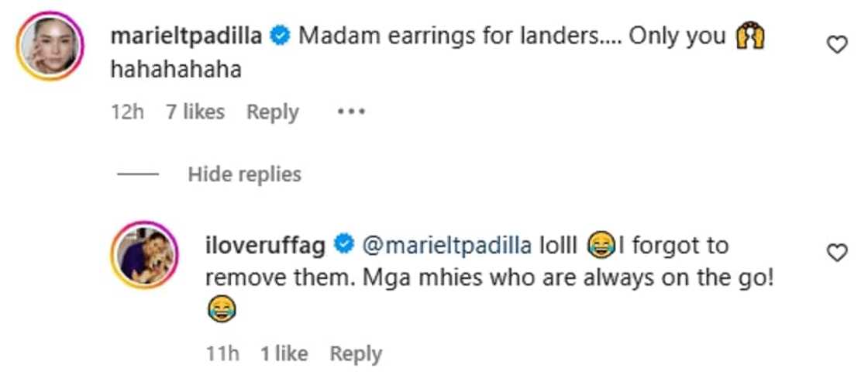Open iloveruffag's profile picture story ring
The width and height of the screenshot is (868, 389).
coord(143,254)
